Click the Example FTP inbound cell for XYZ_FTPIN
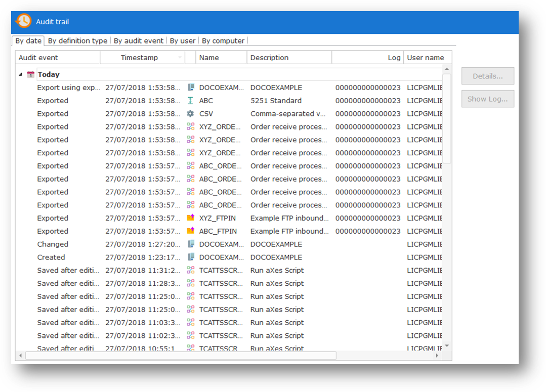The width and height of the screenshot is (546, 392). 289,218
